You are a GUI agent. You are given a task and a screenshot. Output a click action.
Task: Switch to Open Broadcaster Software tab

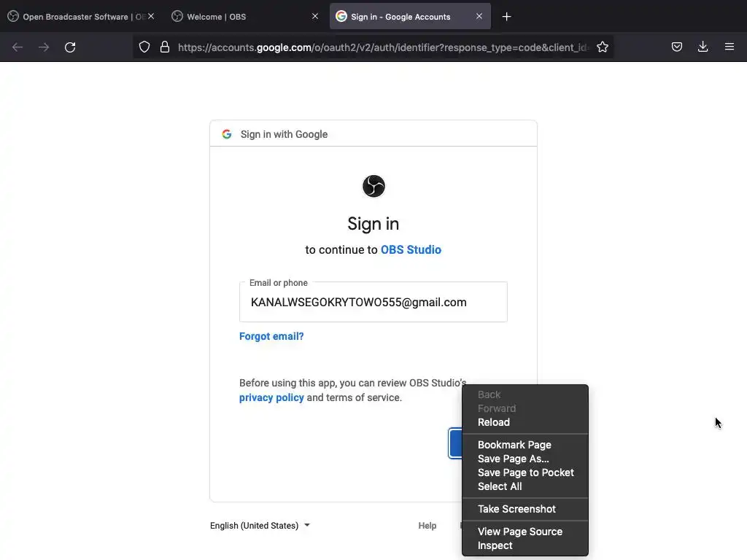click(82, 17)
